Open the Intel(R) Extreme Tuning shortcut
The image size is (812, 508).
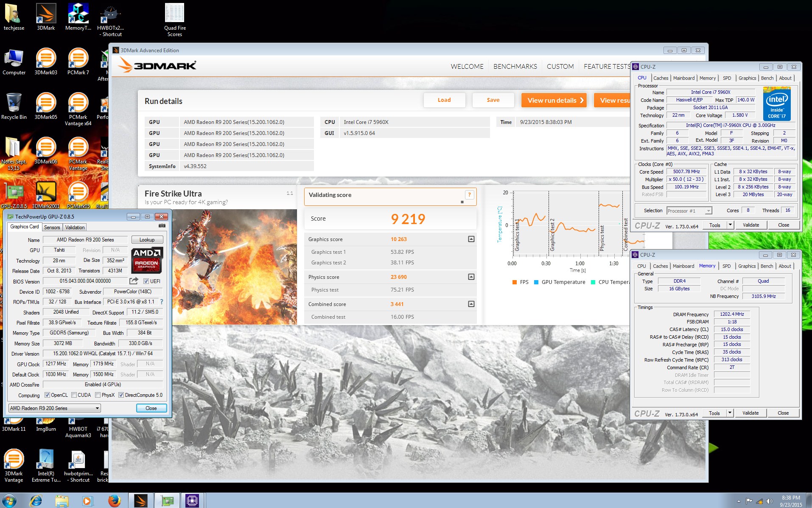(46, 466)
